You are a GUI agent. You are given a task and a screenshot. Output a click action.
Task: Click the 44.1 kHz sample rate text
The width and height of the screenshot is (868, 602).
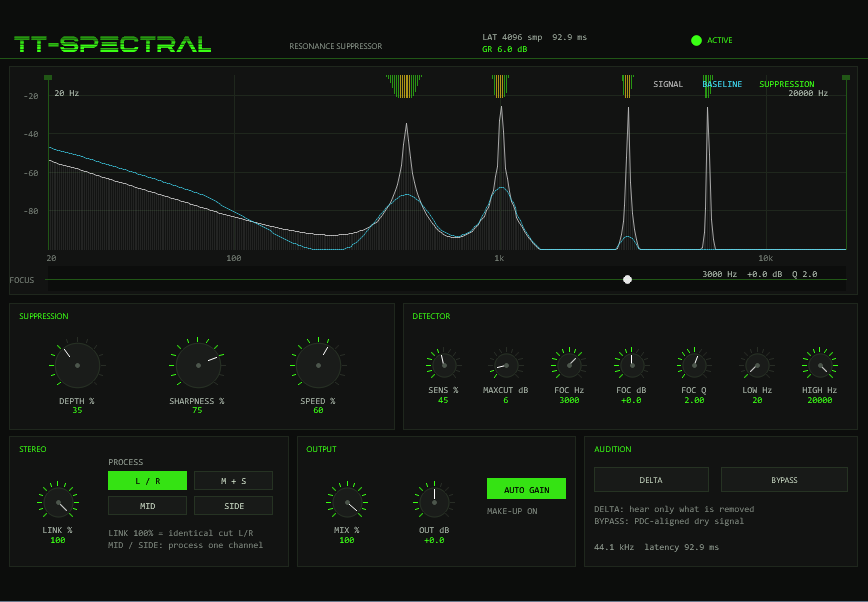pyautogui.click(x=614, y=547)
